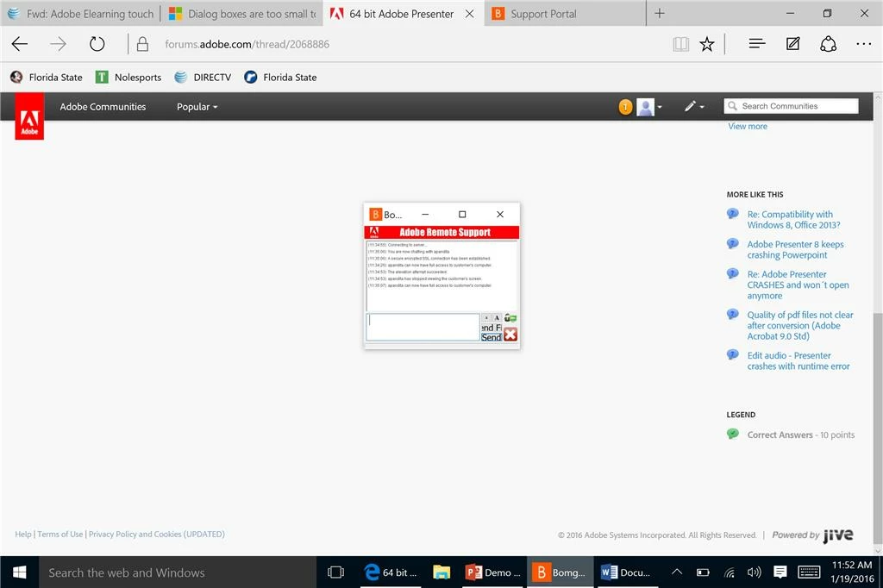The width and height of the screenshot is (883, 588).
Task: Show hidden tray icons chevron
Action: pos(677,572)
